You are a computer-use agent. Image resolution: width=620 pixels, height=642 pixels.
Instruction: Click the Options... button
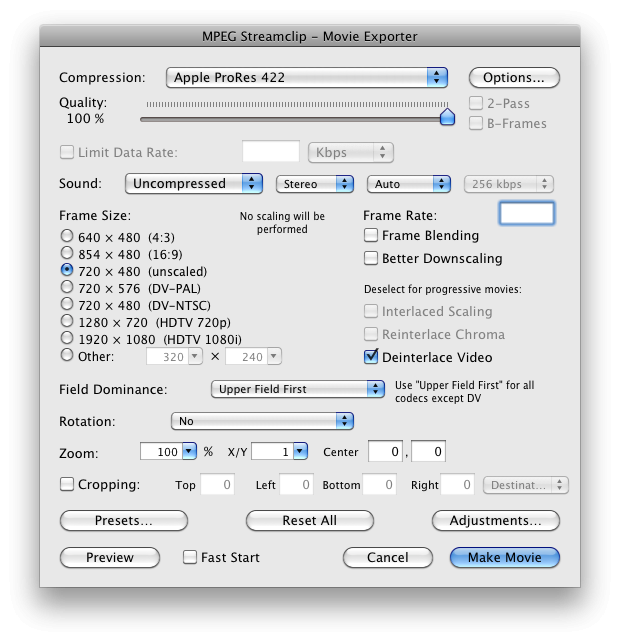514,77
